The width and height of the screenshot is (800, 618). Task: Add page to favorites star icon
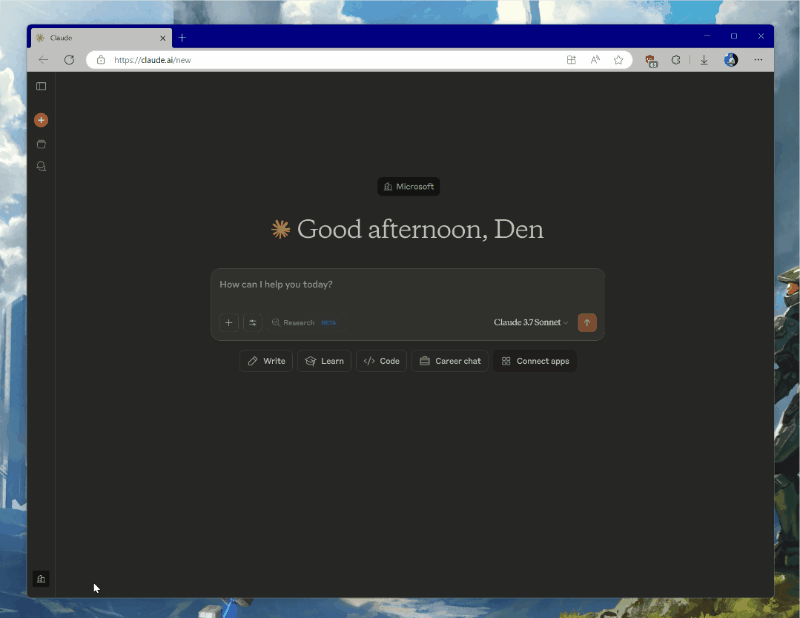click(x=618, y=60)
